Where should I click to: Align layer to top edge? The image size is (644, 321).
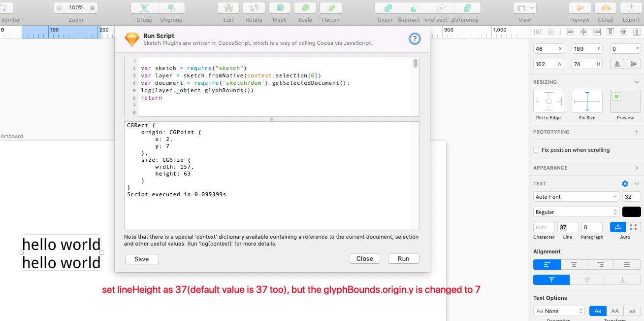tap(611, 32)
